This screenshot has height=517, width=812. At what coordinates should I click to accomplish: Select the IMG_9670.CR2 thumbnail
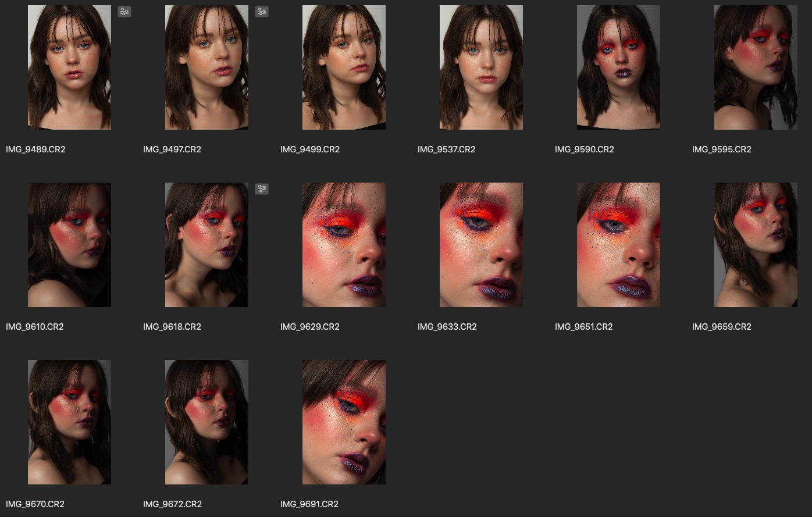click(69, 422)
